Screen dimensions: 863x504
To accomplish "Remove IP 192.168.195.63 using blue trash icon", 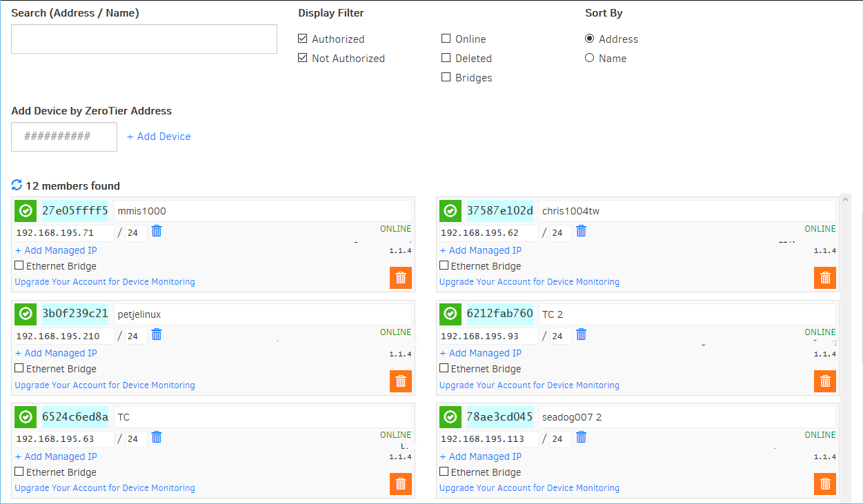I will [157, 438].
